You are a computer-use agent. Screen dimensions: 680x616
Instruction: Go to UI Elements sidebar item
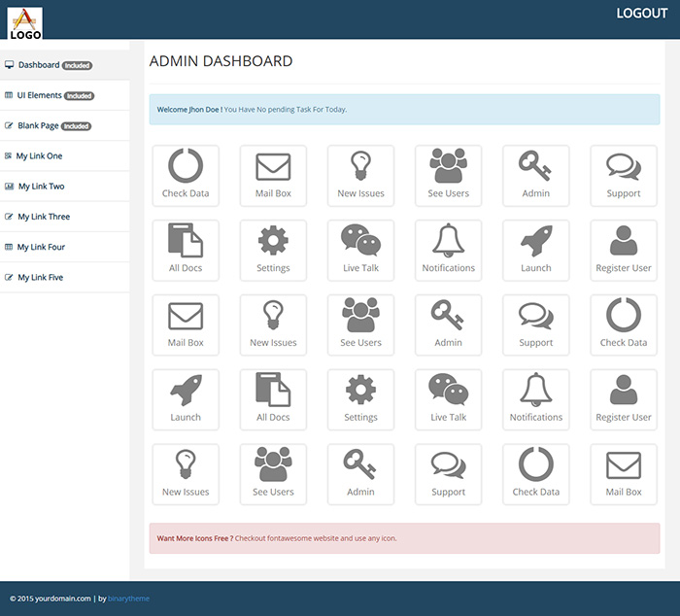pyautogui.click(x=65, y=95)
